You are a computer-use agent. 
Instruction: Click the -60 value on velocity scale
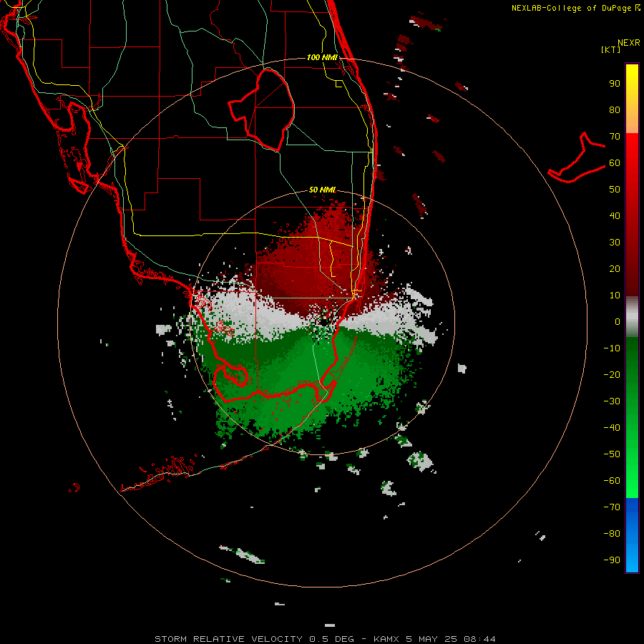coord(612,481)
